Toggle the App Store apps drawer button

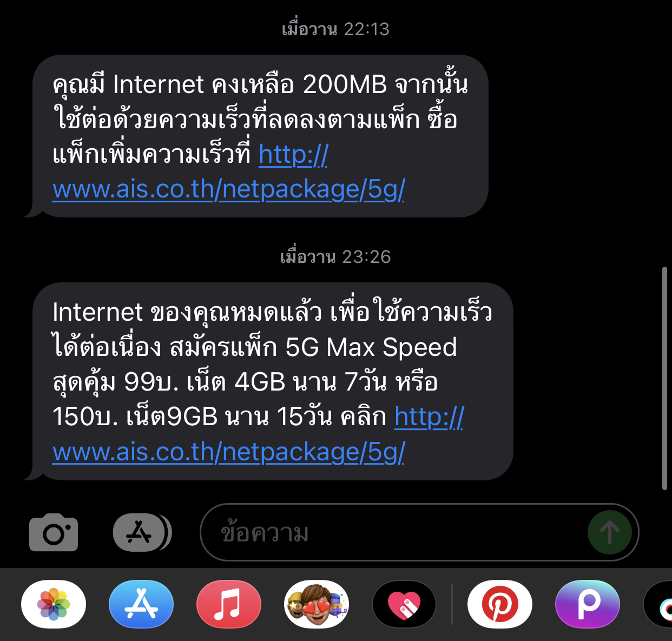click(x=142, y=532)
